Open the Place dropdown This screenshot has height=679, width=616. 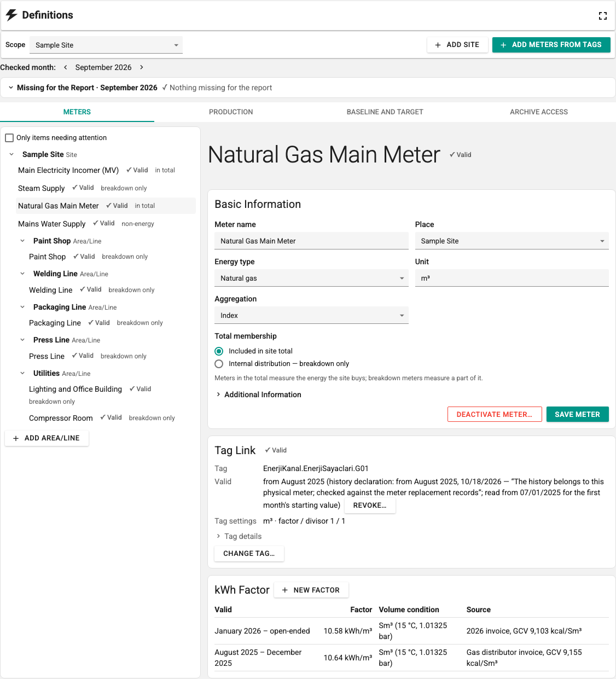tap(512, 241)
